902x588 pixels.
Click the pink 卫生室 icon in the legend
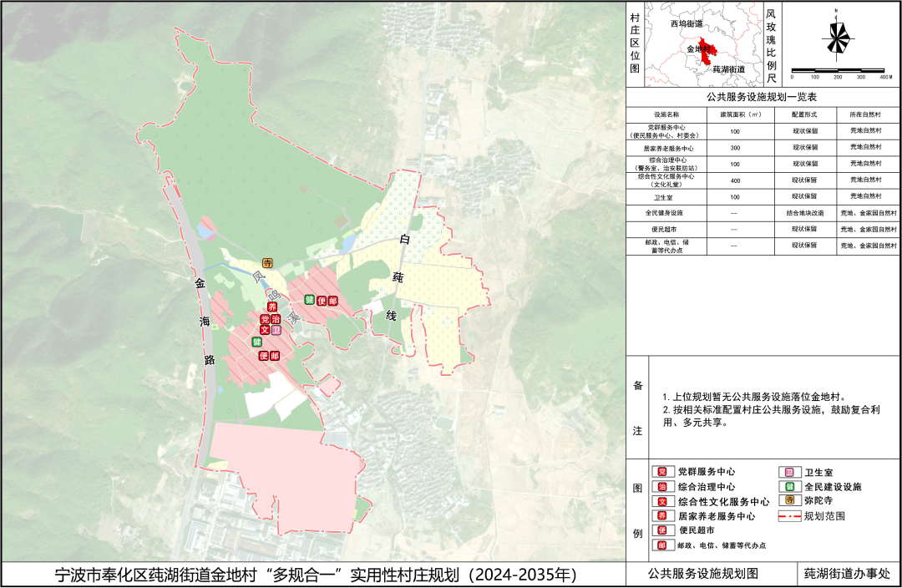coord(785,473)
